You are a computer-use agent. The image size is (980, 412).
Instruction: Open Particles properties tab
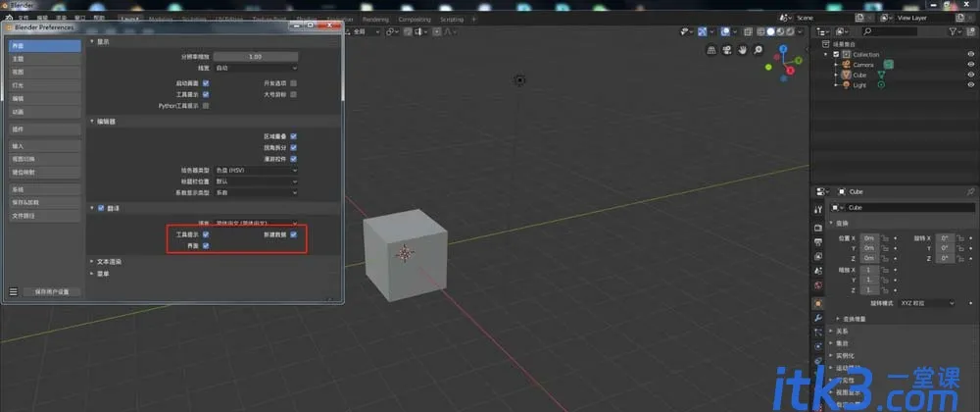pyautogui.click(x=818, y=333)
